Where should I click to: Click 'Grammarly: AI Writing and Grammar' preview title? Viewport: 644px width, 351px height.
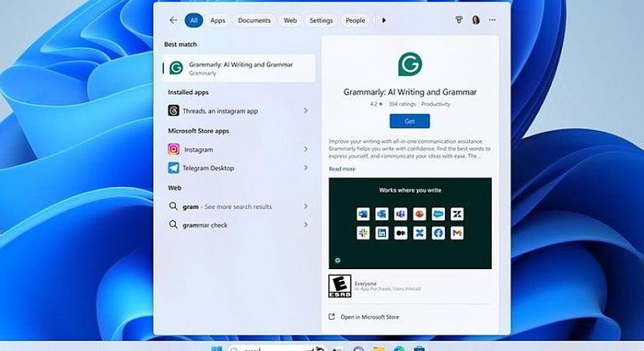coord(410,92)
